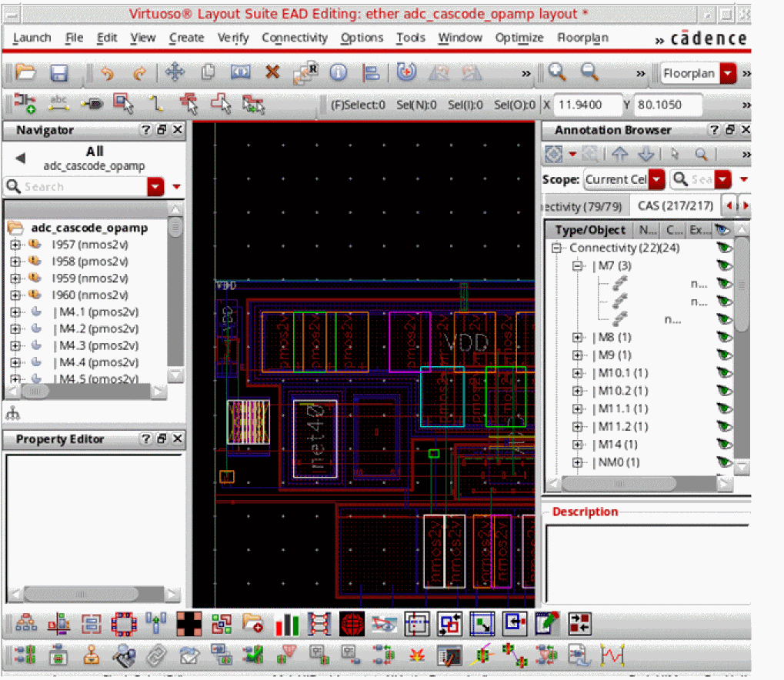Viewport: 784px width, 680px height.
Task: Expand the I957 (nmos2v) tree node
Action: click(15, 244)
